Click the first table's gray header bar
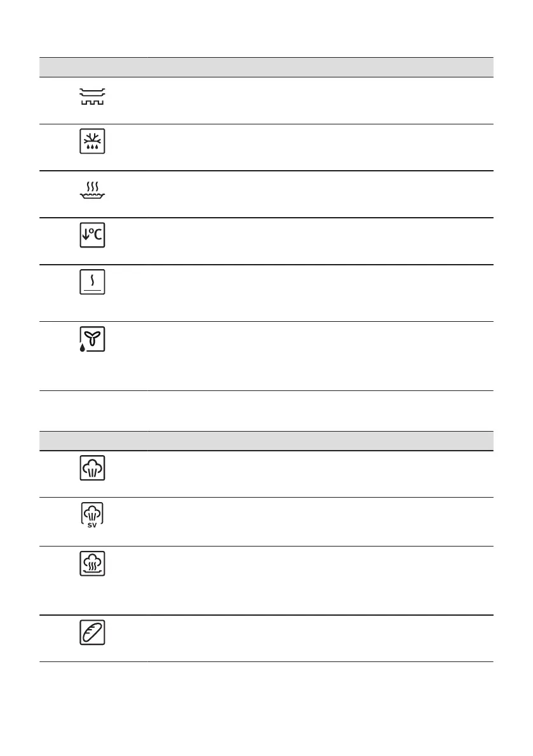533x756 pixels. [267, 67]
